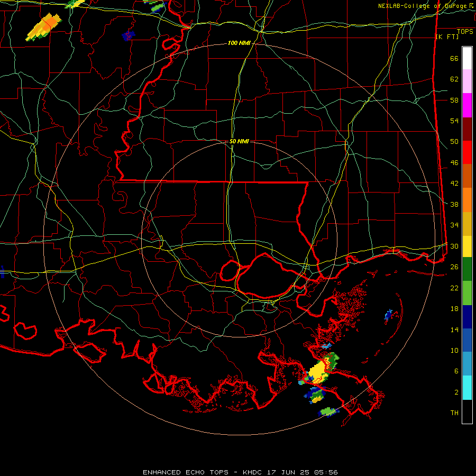Click the 'KHDC' radar station identifier
Image resolution: width=476 pixels, height=476 pixels.
coord(253,472)
